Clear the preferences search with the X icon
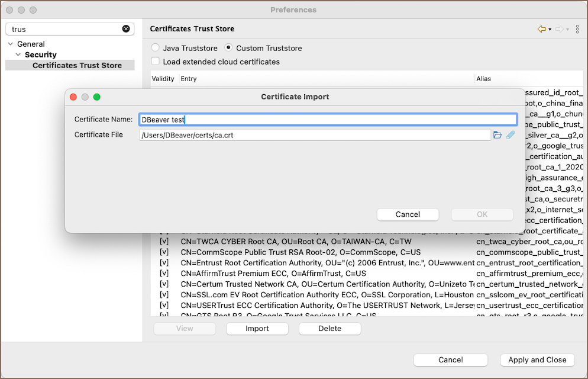Image resolution: width=588 pixels, height=379 pixels. (126, 29)
